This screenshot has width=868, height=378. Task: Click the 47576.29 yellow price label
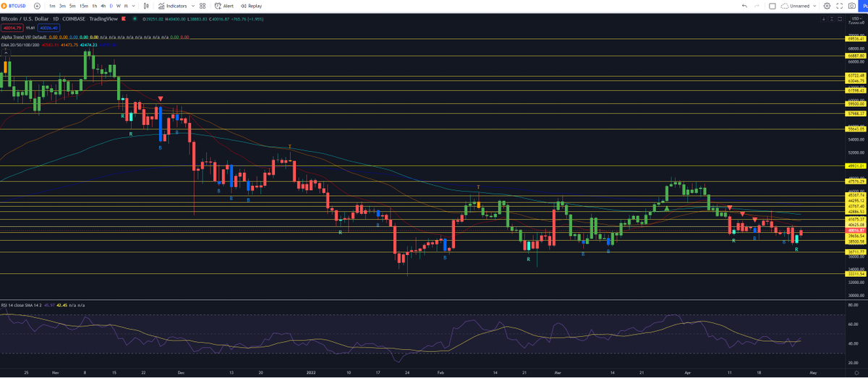(856, 181)
